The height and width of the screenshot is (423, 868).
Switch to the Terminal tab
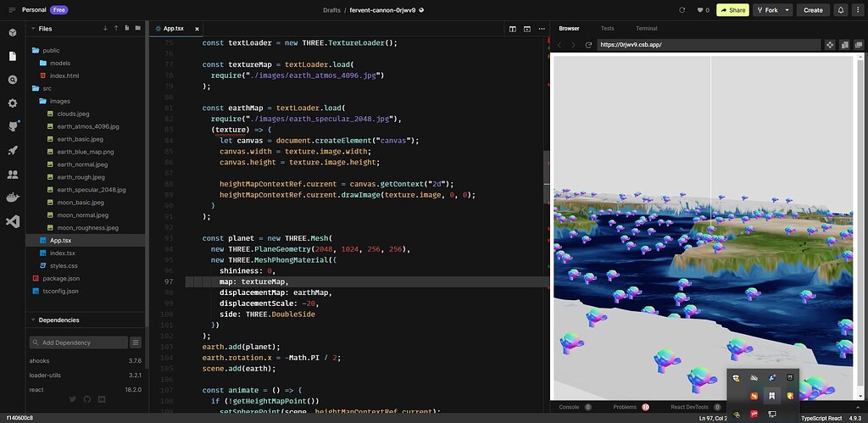coord(646,28)
